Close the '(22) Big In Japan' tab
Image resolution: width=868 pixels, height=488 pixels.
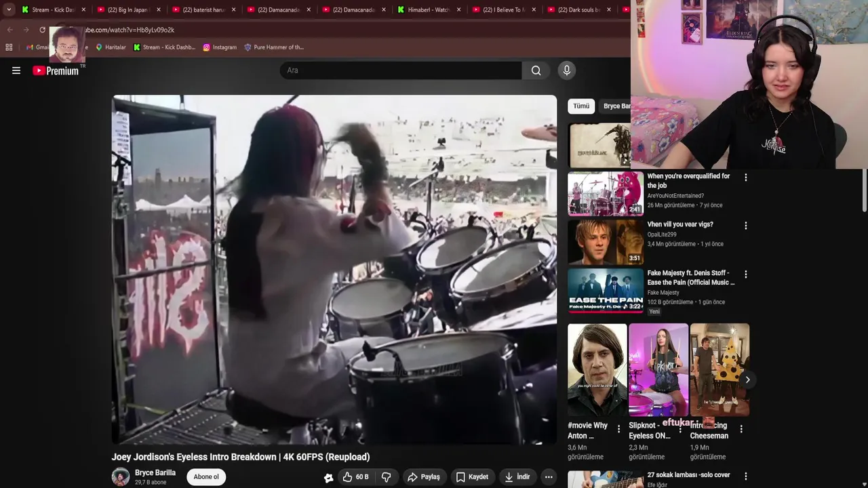(159, 9)
